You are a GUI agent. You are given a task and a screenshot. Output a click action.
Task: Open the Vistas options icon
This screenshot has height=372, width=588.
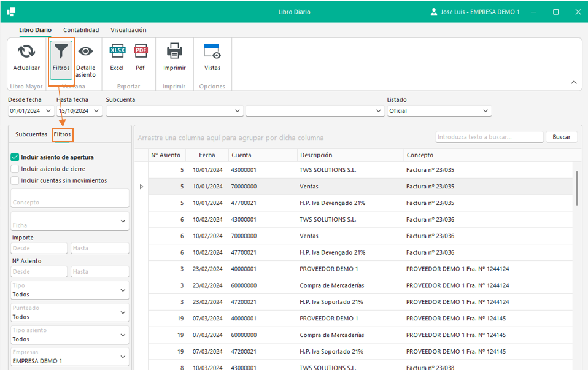[212, 52]
